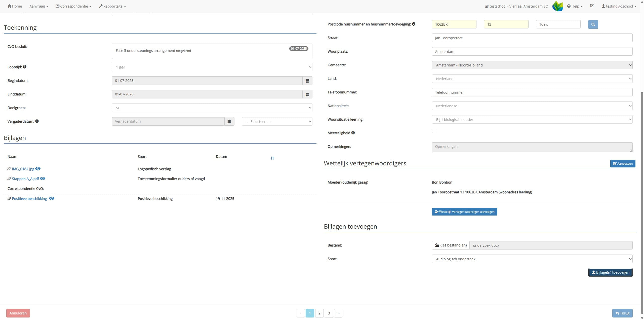This screenshot has width=644, height=320.
Task: Click the Toev. input field
Action: pyautogui.click(x=558, y=24)
